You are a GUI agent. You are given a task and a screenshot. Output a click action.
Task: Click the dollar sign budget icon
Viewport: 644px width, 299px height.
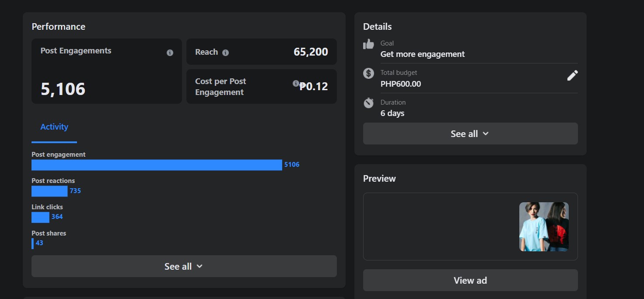[368, 74]
